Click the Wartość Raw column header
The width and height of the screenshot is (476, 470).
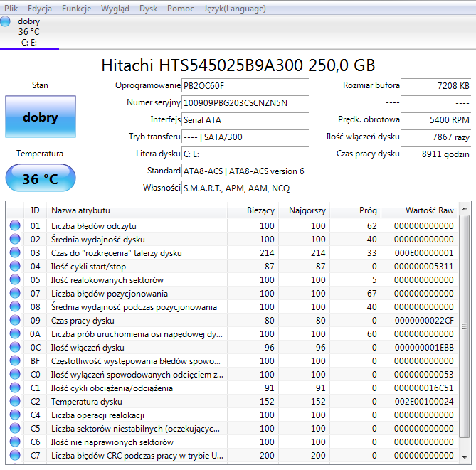pos(419,210)
